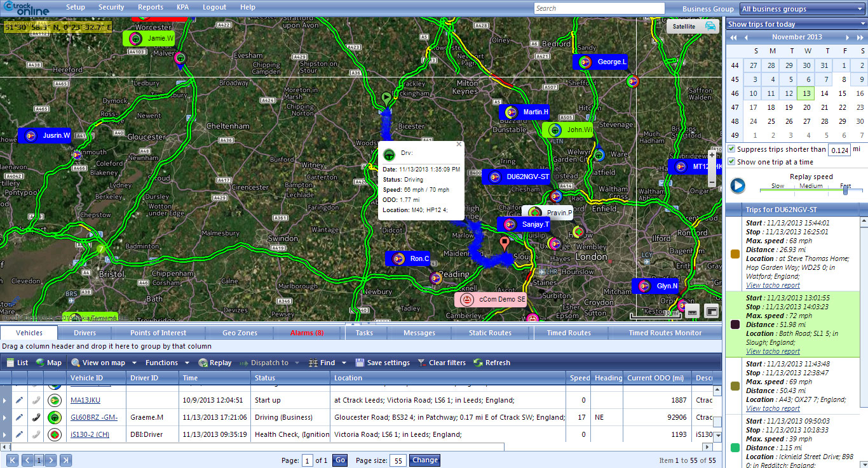This screenshot has width=868, height=468.
Task: Open the Reports menu
Action: click(x=151, y=8)
